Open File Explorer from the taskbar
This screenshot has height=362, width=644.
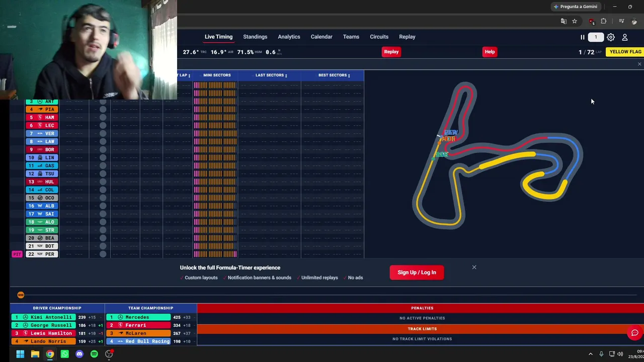click(x=35, y=354)
